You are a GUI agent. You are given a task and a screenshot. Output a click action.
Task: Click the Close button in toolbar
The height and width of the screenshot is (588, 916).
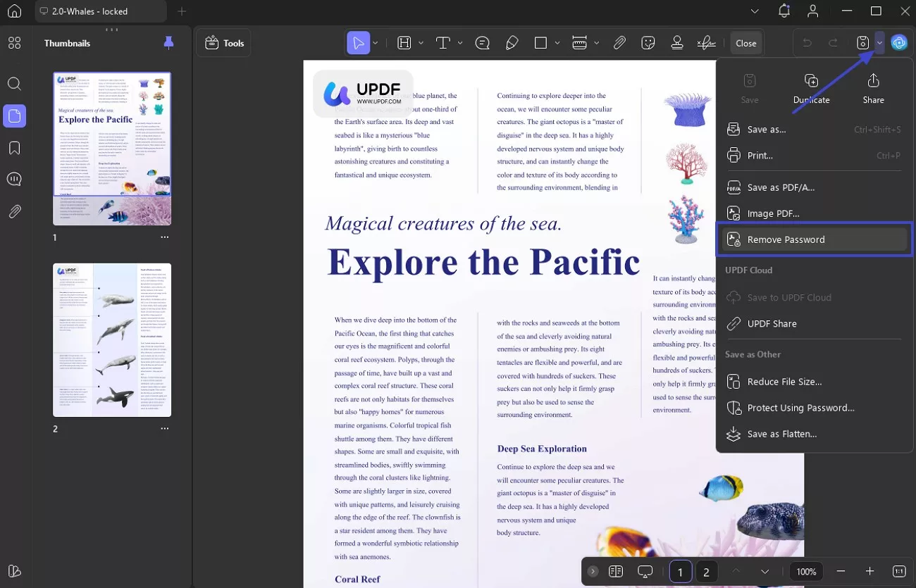(x=745, y=43)
